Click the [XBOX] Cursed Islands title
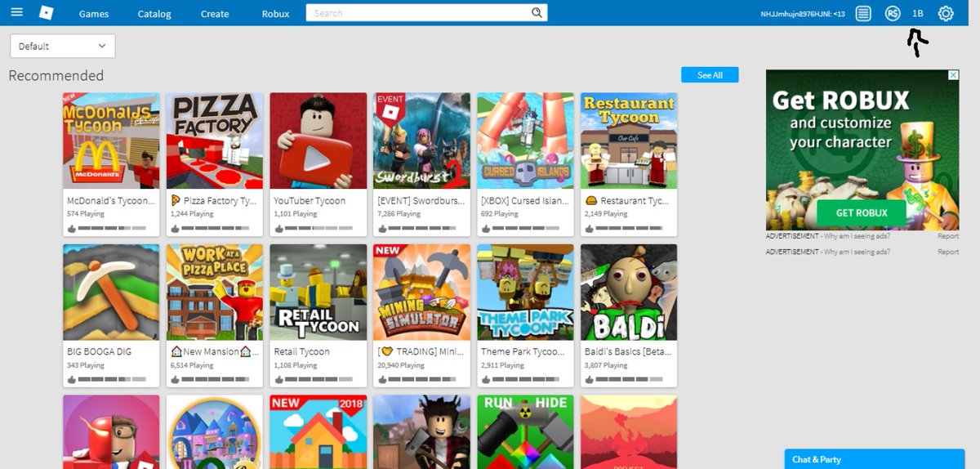980x469 pixels. tap(524, 201)
